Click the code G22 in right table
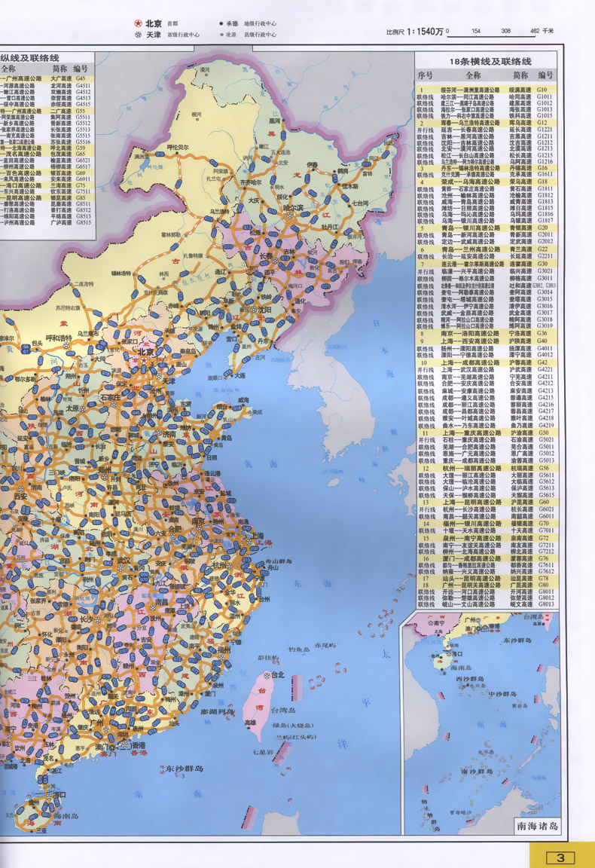The width and height of the screenshot is (595, 868). pos(542,249)
